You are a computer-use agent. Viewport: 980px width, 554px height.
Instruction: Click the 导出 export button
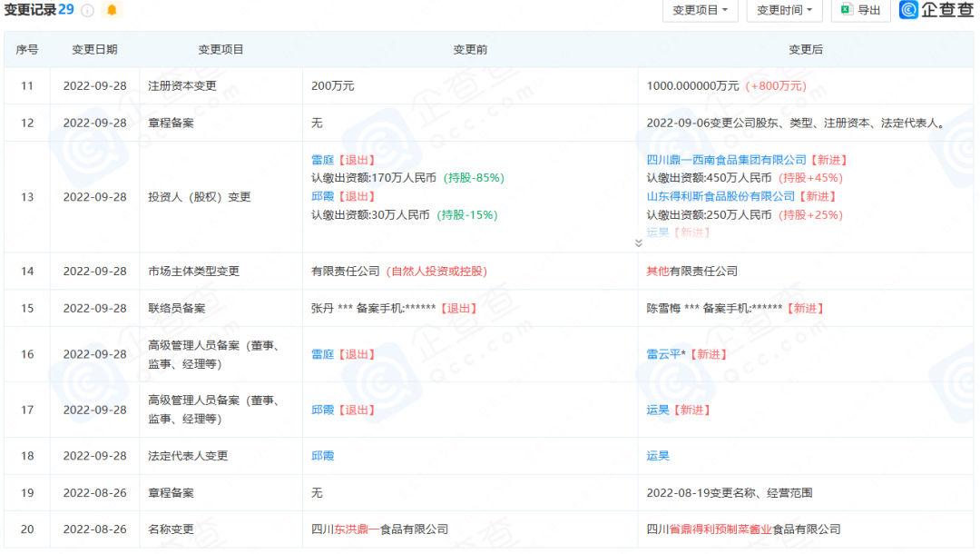click(x=860, y=10)
